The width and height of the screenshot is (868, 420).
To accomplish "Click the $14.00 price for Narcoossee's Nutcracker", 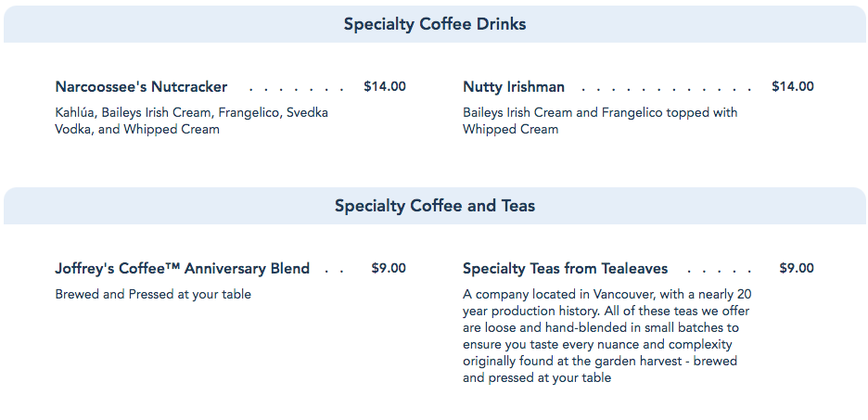I will 384,87.
